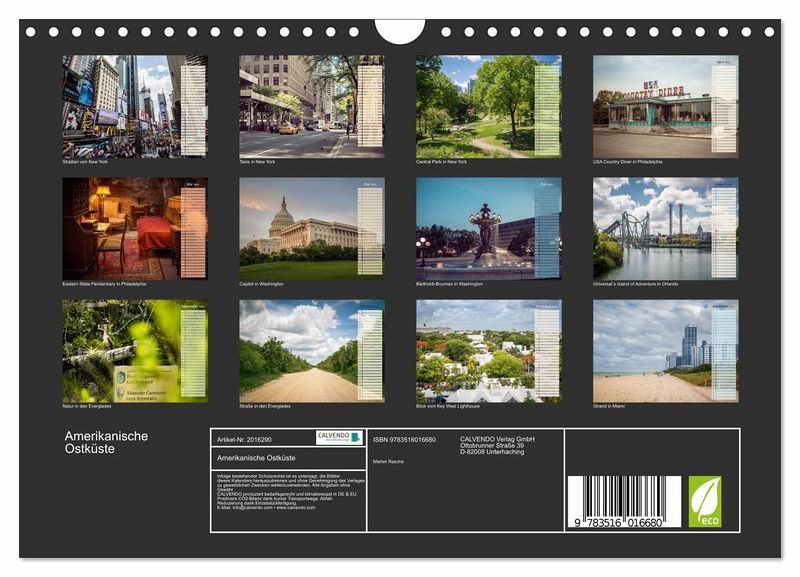Click the Artikel-Nr. 2016290 label
The image size is (800, 577).
[x=245, y=439]
